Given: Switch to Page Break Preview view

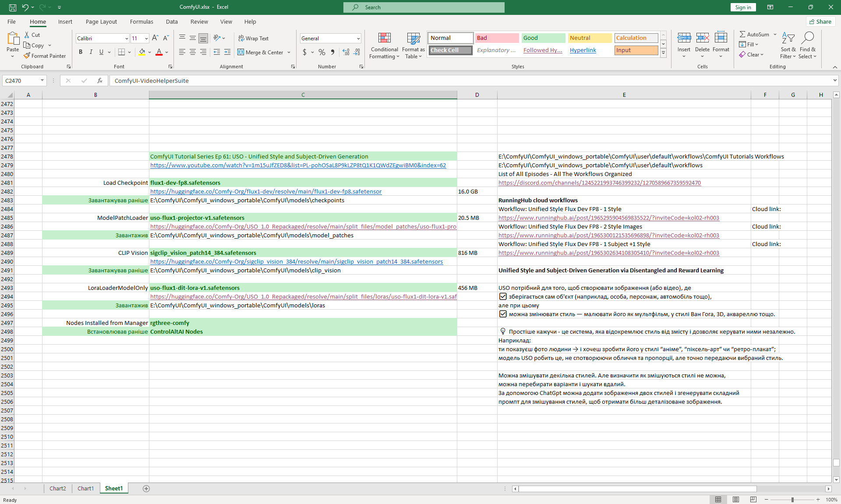Looking at the screenshot, I should 753,500.
